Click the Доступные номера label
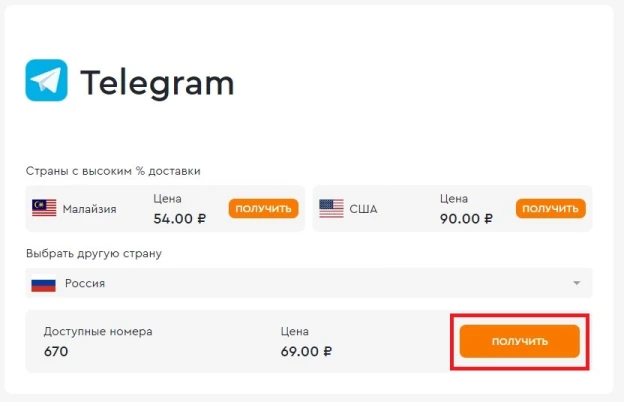Screen dimensions: 624x402 (98, 331)
